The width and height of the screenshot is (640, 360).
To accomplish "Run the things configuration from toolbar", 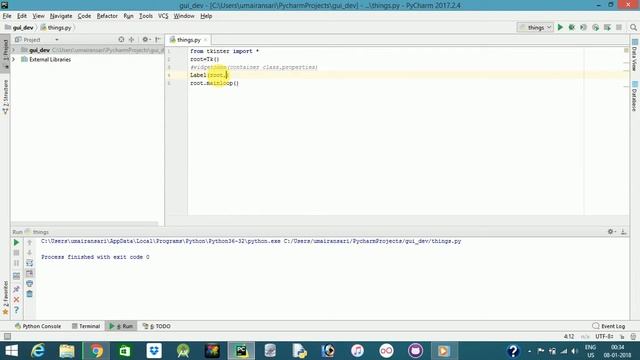I will tap(560, 27).
